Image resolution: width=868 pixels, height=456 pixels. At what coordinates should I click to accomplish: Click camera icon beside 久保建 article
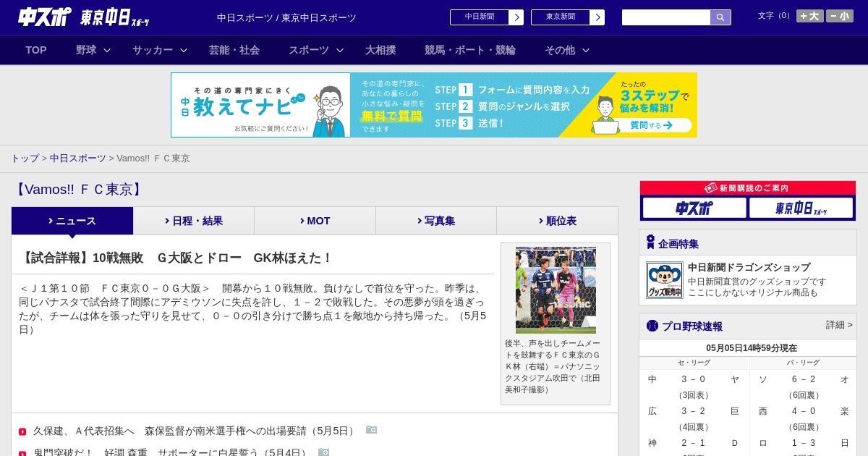click(x=371, y=430)
